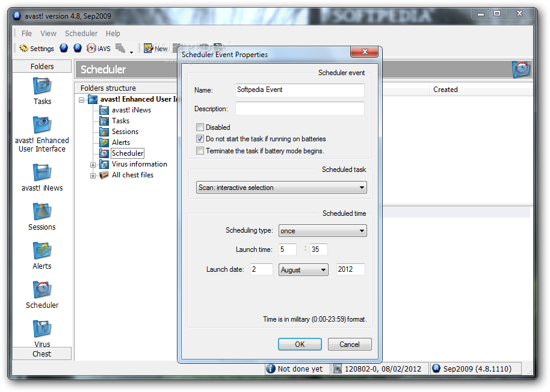Open the File menu

(x=26, y=34)
